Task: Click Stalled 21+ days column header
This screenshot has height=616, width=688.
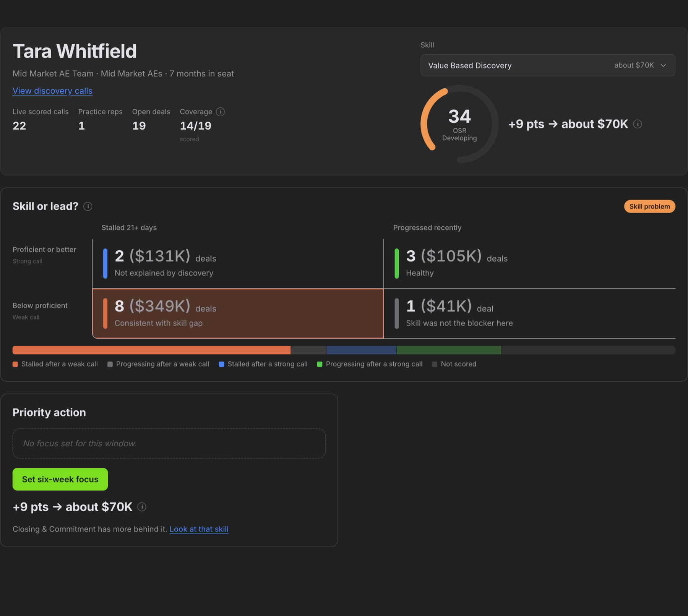Action: click(129, 228)
